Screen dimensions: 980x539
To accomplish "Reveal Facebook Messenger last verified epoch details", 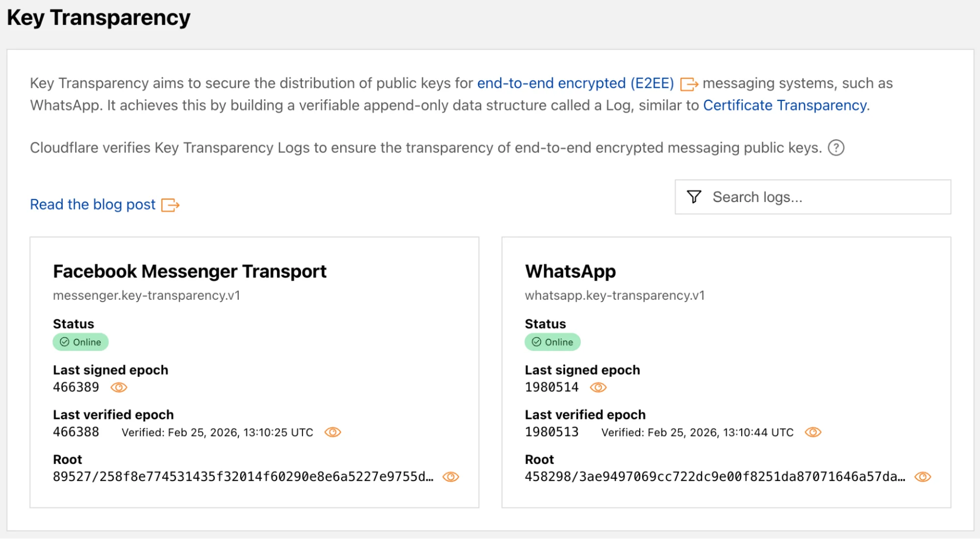I will [x=332, y=432].
